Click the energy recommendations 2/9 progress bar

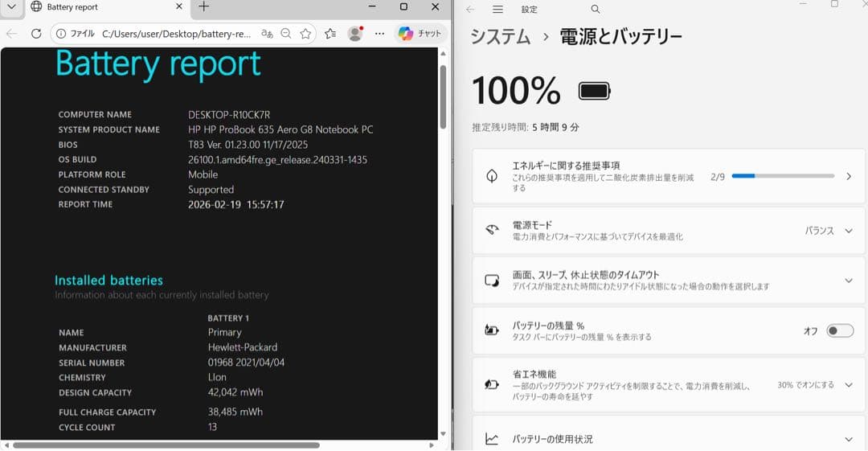click(x=783, y=176)
